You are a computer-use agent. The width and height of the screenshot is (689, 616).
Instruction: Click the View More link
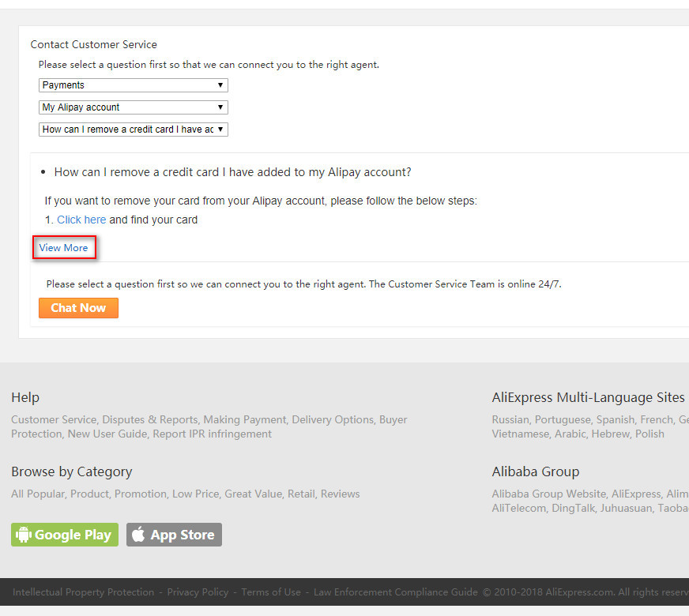64,248
